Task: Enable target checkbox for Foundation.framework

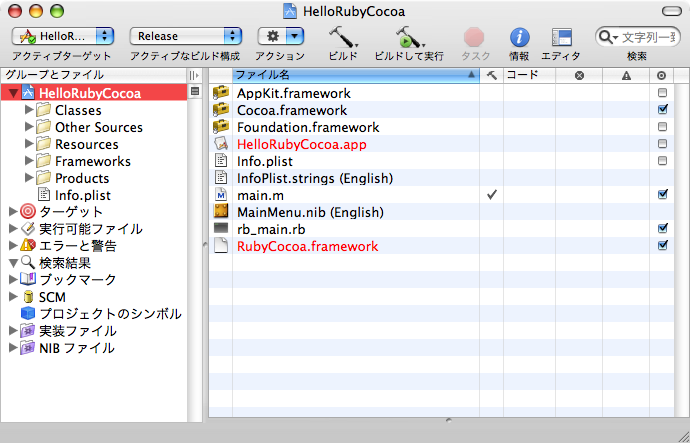Action: click(x=662, y=127)
